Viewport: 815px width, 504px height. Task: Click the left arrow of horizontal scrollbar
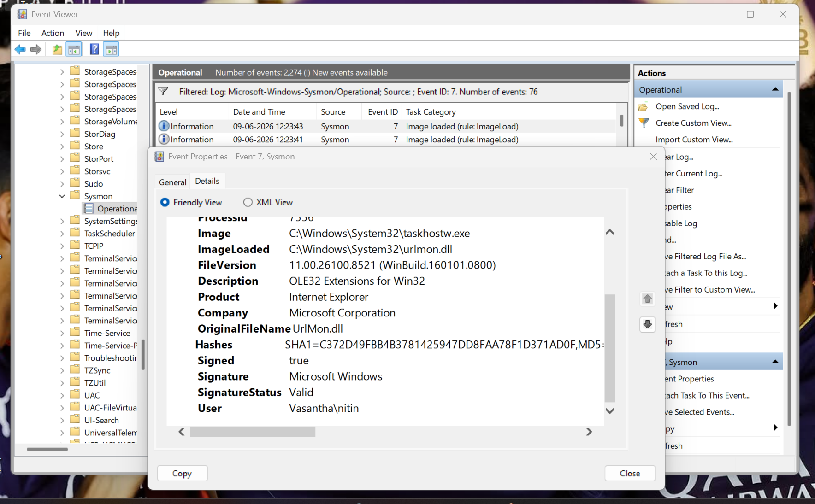pyautogui.click(x=182, y=432)
